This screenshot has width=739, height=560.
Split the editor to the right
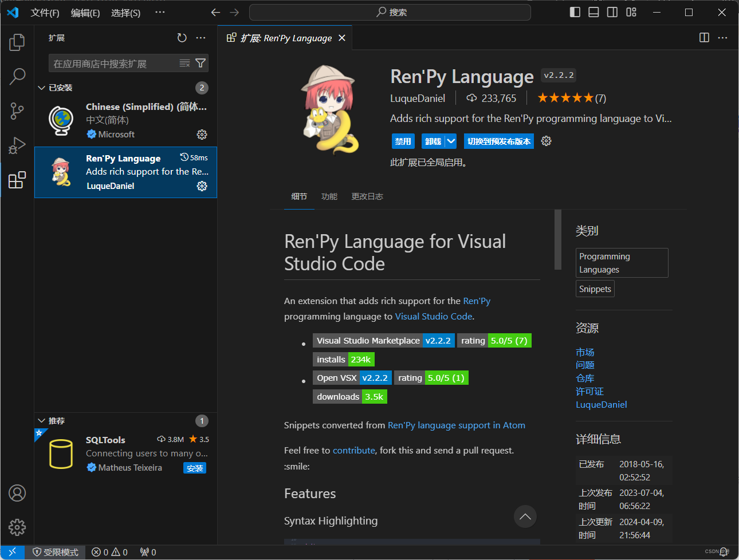point(704,38)
